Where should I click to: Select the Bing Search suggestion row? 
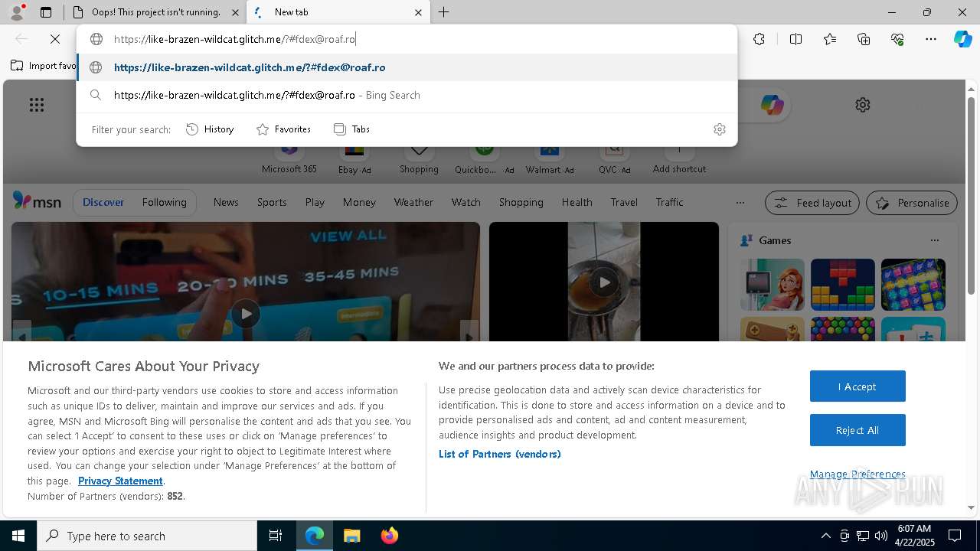(x=407, y=95)
